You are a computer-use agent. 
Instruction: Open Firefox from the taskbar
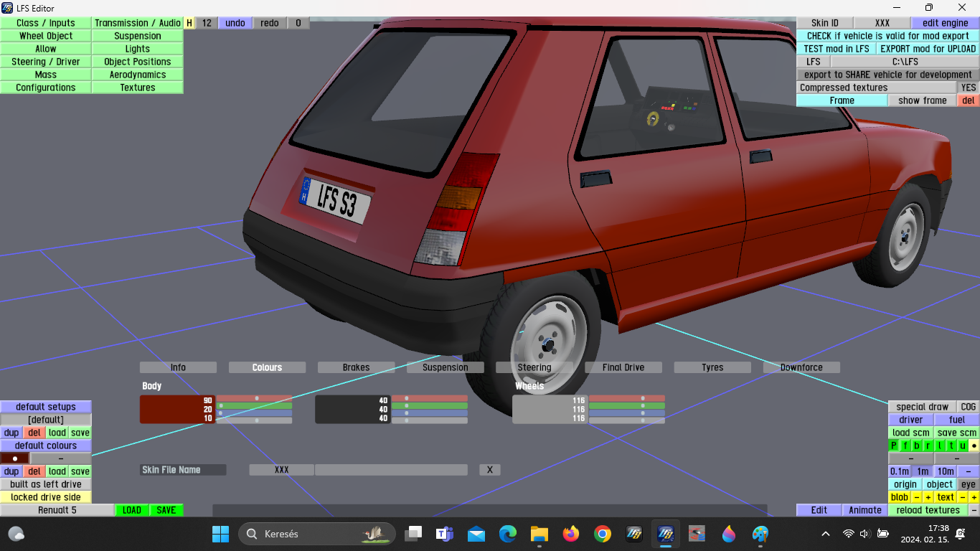(571, 534)
